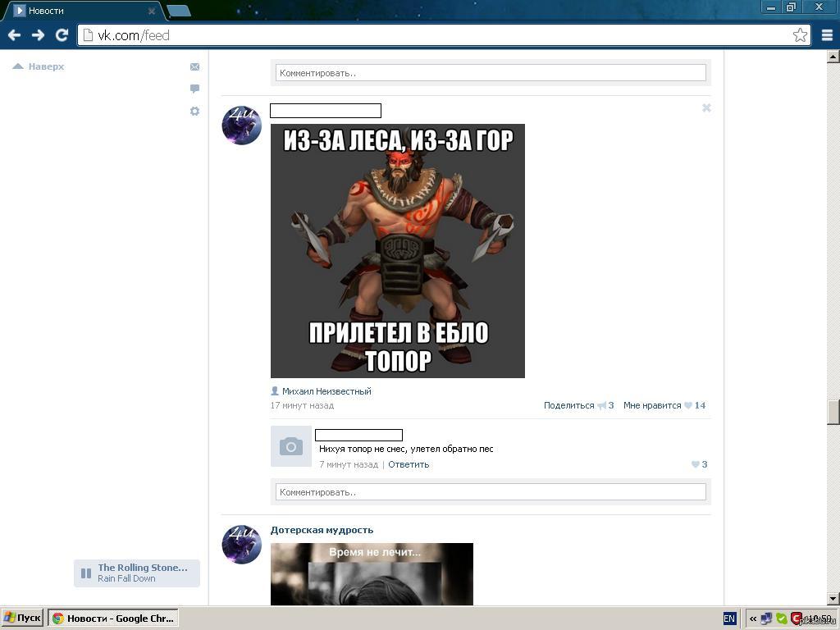
Task: Open the Пуск start menu
Action: (x=22, y=619)
